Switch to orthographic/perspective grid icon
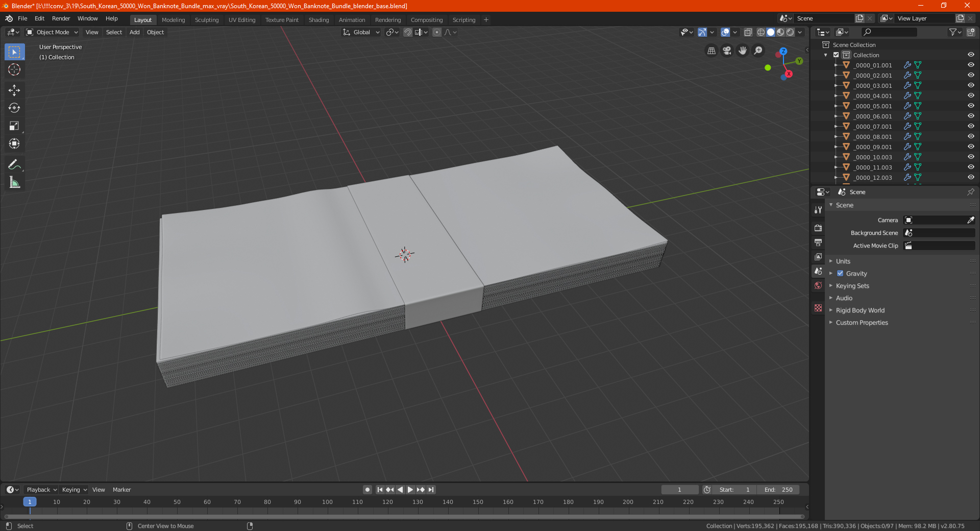 click(x=711, y=51)
